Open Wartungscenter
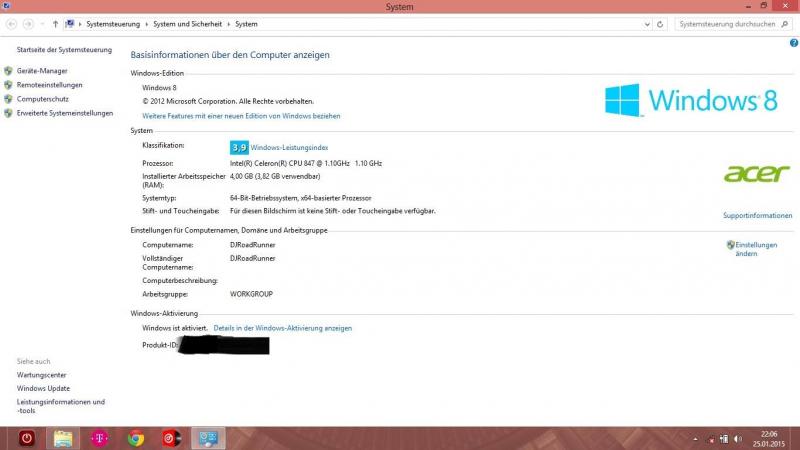Viewport: 800px width, 450px height. click(x=41, y=375)
